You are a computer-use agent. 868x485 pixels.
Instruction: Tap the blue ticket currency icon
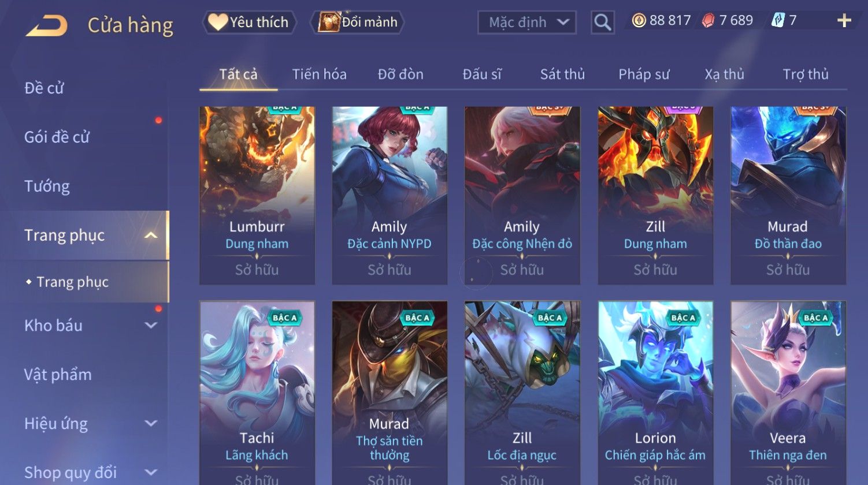point(778,21)
